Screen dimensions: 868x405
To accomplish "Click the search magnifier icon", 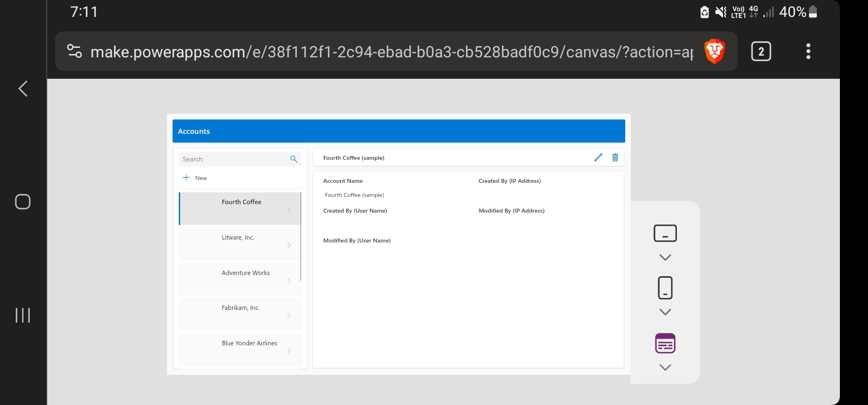I will point(293,159).
